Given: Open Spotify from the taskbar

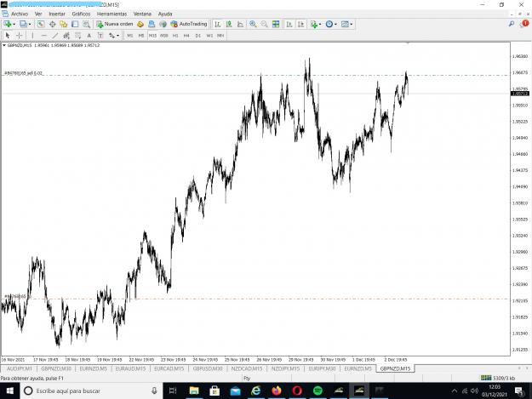Looking at the screenshot, I should [x=317, y=390].
